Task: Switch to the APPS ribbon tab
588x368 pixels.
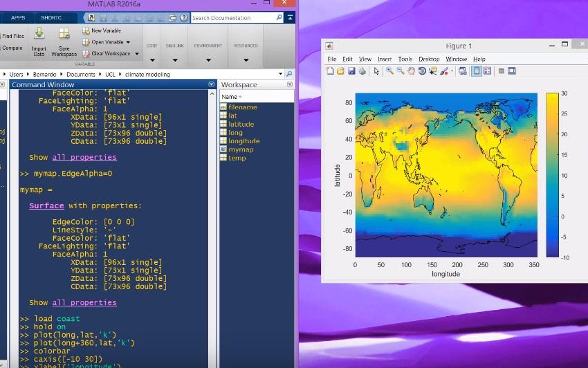Action: coord(17,17)
